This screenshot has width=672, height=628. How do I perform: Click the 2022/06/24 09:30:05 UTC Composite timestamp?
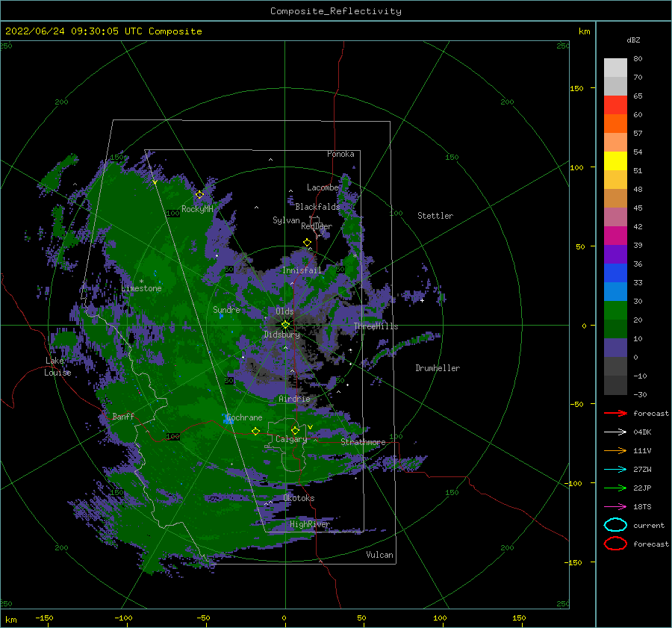(x=103, y=31)
